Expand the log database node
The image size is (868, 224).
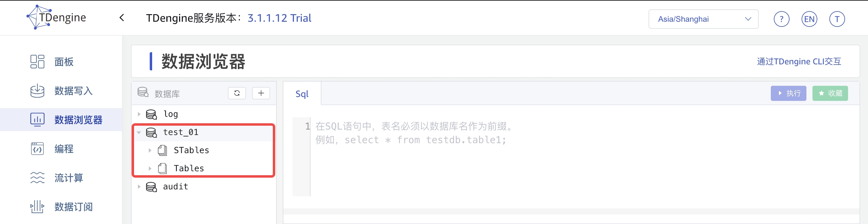point(139,114)
